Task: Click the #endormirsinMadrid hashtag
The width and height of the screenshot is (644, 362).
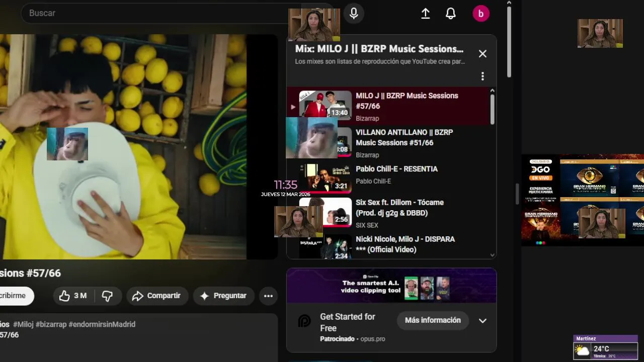Action: (x=102, y=325)
